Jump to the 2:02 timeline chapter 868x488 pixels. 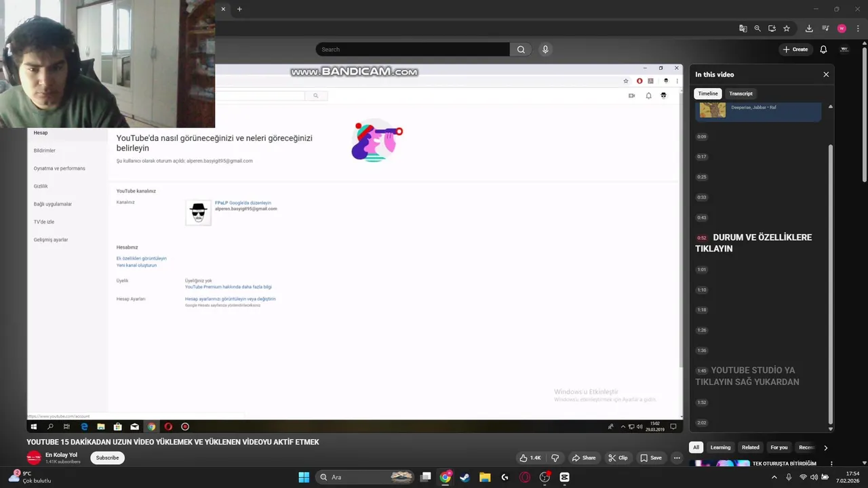pyautogui.click(x=702, y=423)
